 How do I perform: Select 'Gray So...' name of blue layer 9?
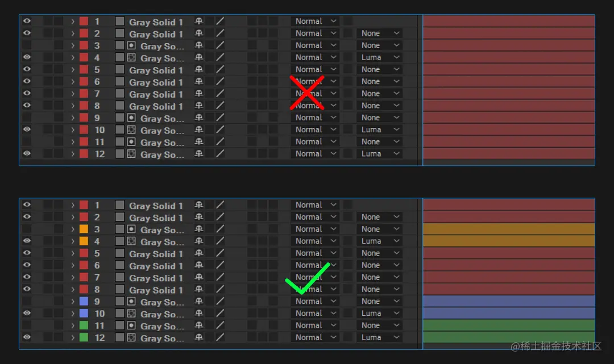click(x=162, y=302)
